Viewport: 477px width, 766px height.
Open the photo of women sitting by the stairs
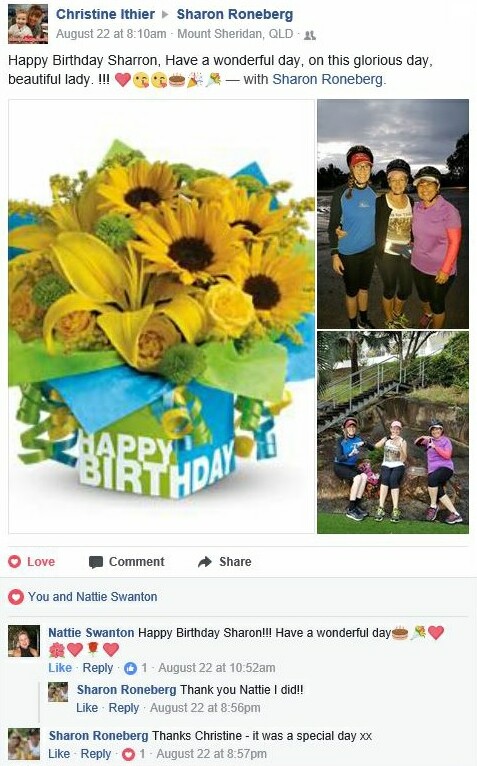click(x=393, y=432)
